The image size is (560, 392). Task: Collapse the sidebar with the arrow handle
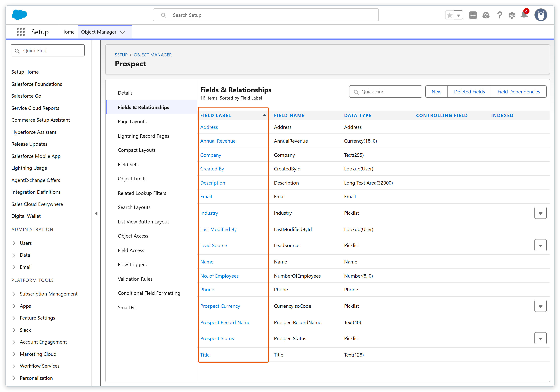pos(96,213)
